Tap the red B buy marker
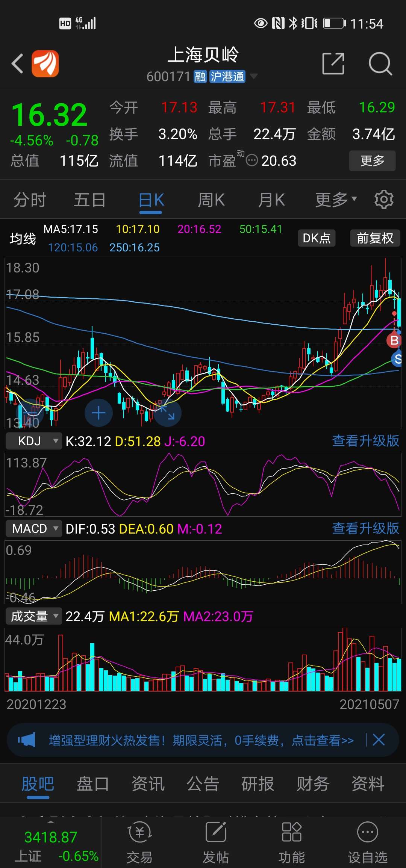 [x=394, y=340]
